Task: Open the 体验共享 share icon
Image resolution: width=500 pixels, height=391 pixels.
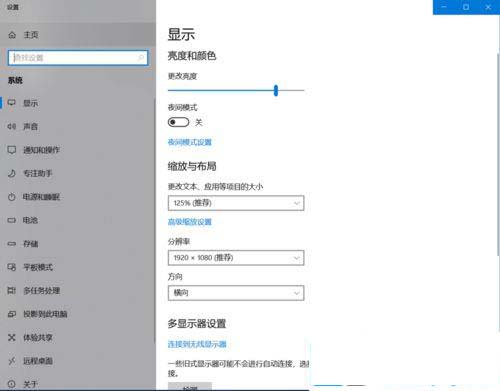Action: [12, 337]
